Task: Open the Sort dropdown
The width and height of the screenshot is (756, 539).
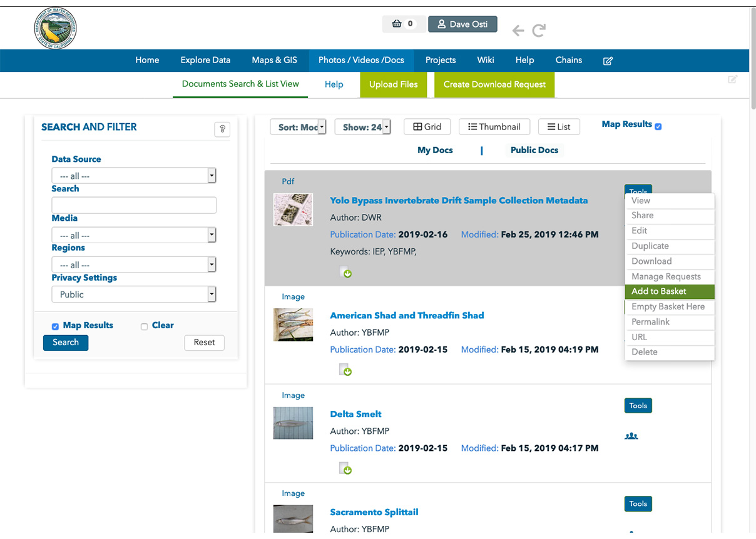Action: [x=298, y=127]
